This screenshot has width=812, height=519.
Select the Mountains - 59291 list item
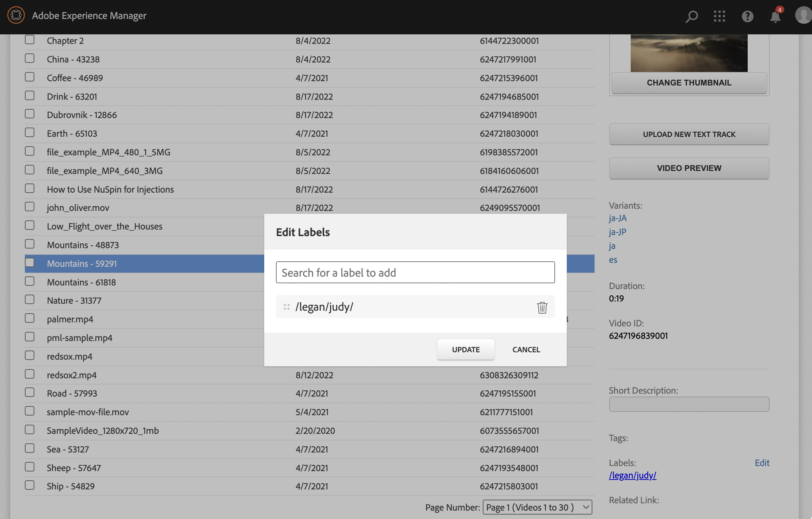tap(81, 264)
